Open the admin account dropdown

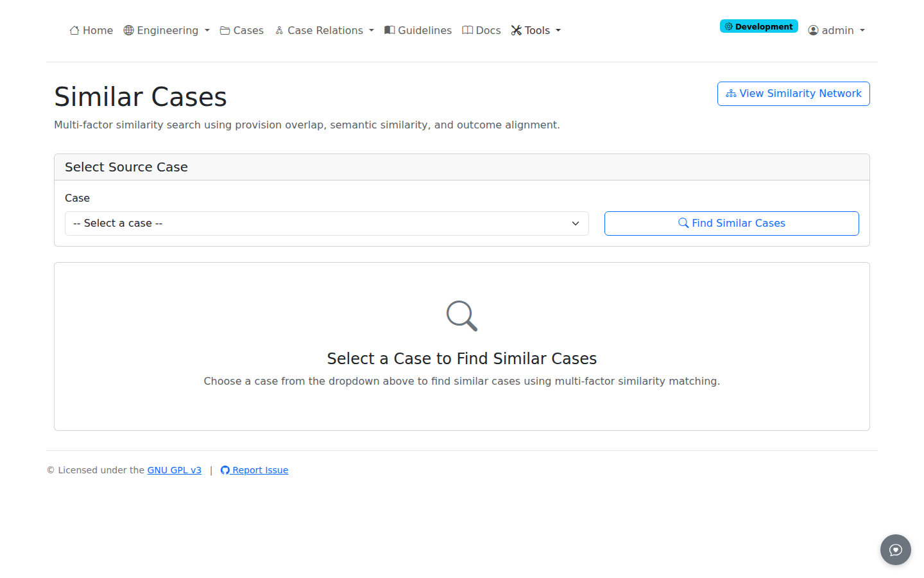tap(837, 30)
